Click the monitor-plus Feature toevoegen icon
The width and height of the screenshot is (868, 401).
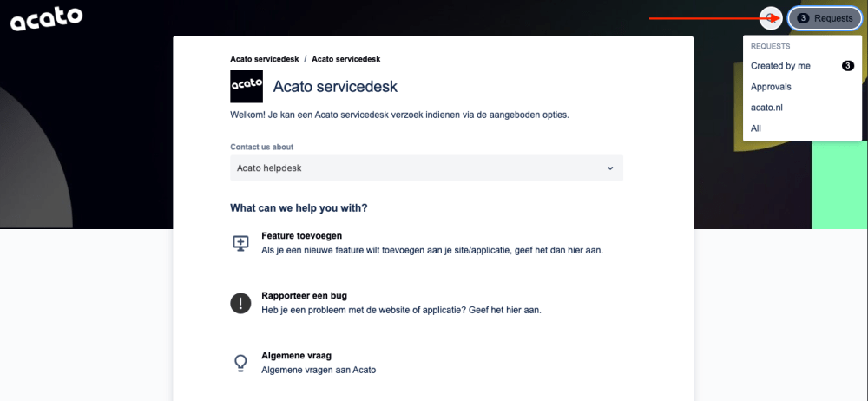pyautogui.click(x=240, y=243)
